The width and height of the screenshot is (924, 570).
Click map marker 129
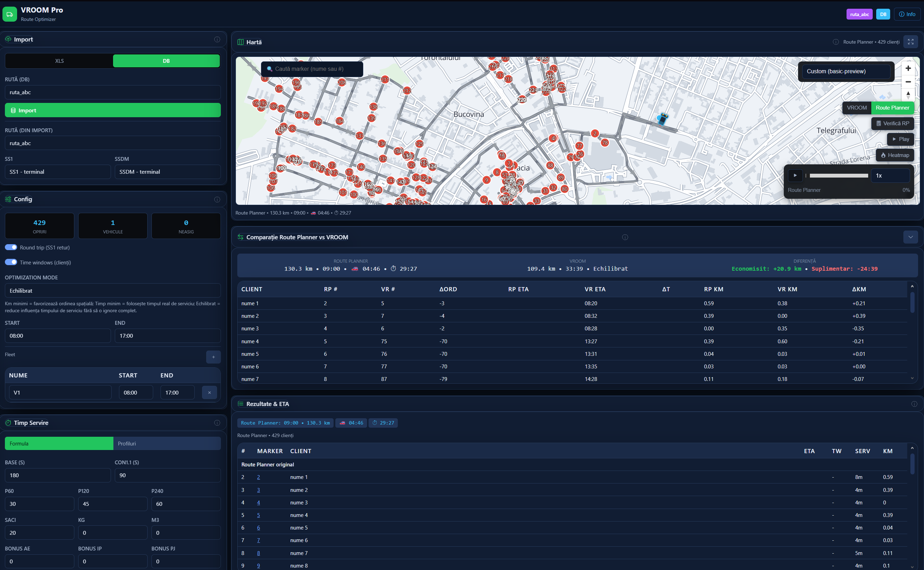[419, 144]
